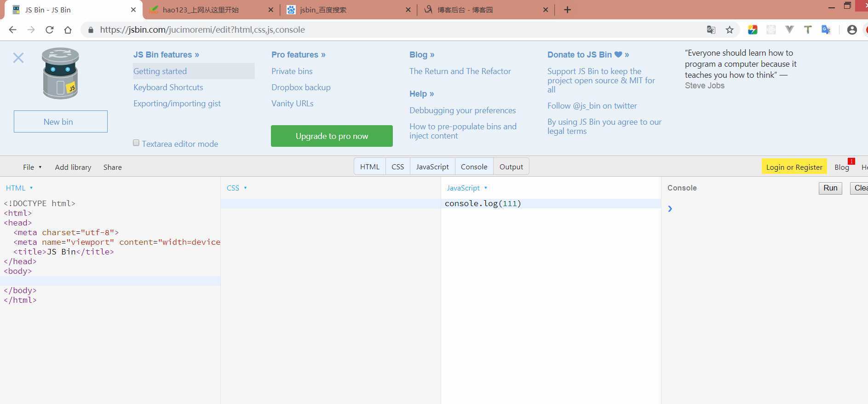Go back to the previous page
Viewport: 868px width, 404px height.
click(13, 30)
